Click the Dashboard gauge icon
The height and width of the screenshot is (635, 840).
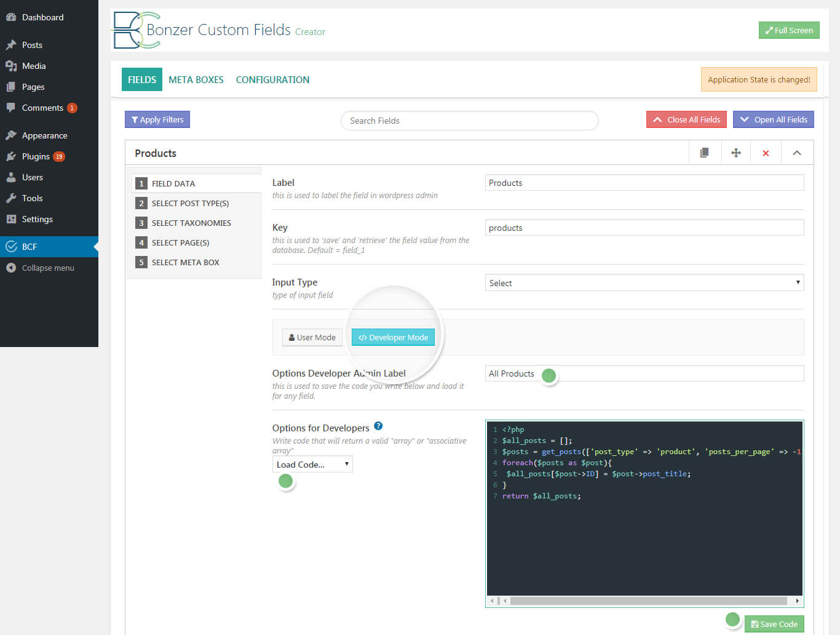tap(10, 17)
